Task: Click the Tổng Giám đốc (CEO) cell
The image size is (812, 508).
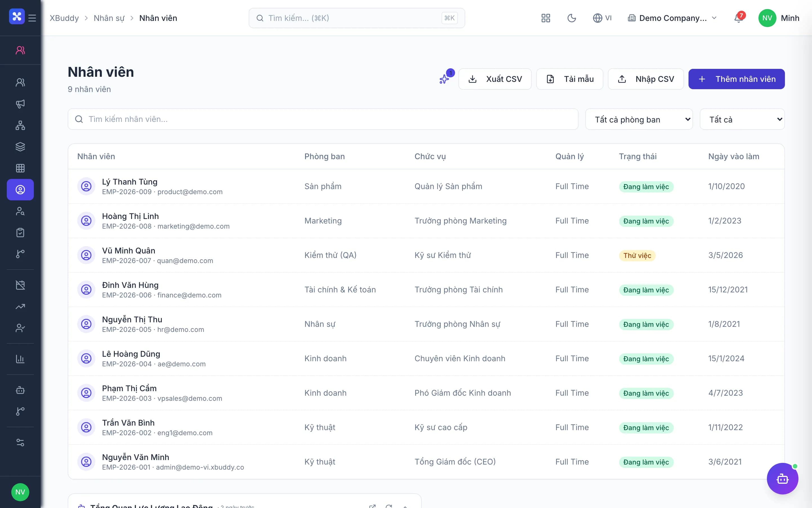Action: point(455,462)
